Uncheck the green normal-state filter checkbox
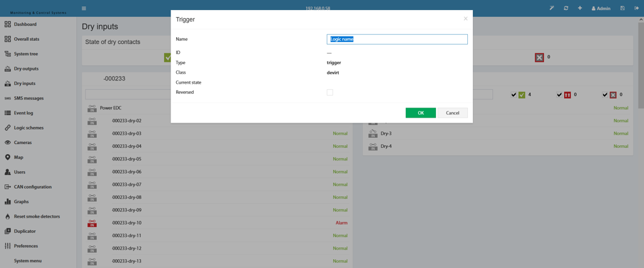 pyautogui.click(x=513, y=95)
